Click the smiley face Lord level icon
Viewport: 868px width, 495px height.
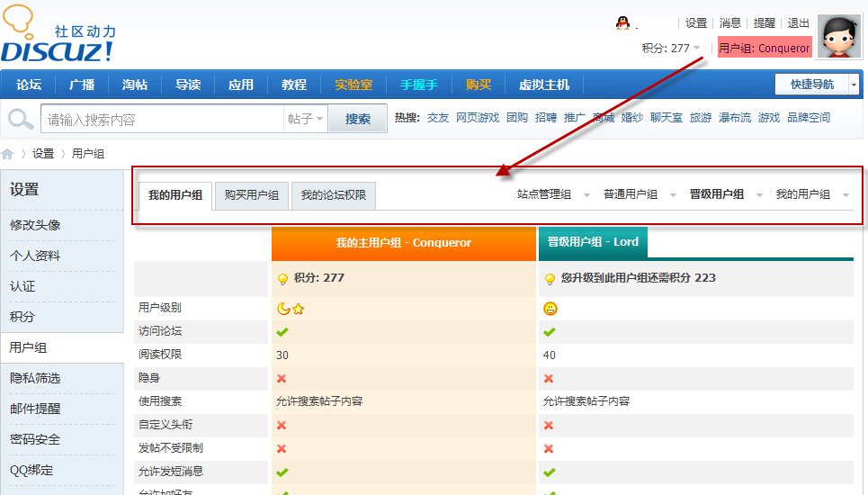[x=550, y=309]
